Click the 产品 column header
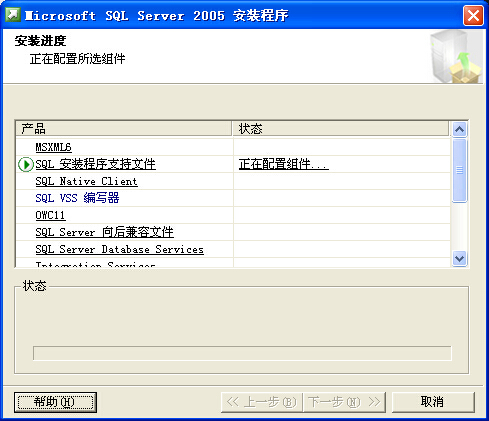Screen dimensions: 489x421 (x=124, y=129)
